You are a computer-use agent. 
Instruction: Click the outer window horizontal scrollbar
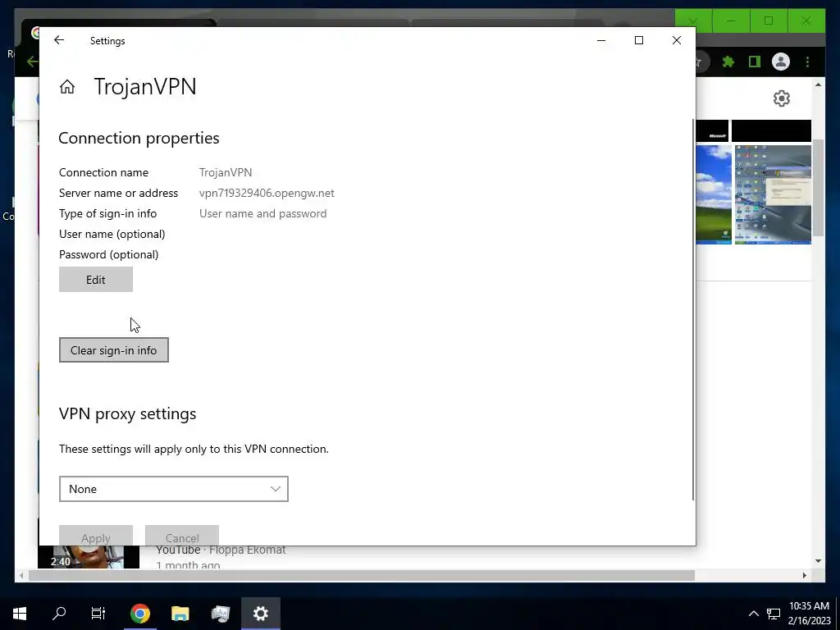(362, 575)
